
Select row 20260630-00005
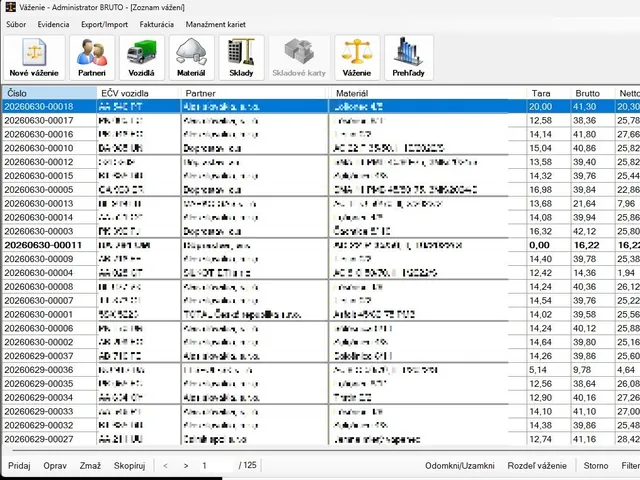click(321, 190)
